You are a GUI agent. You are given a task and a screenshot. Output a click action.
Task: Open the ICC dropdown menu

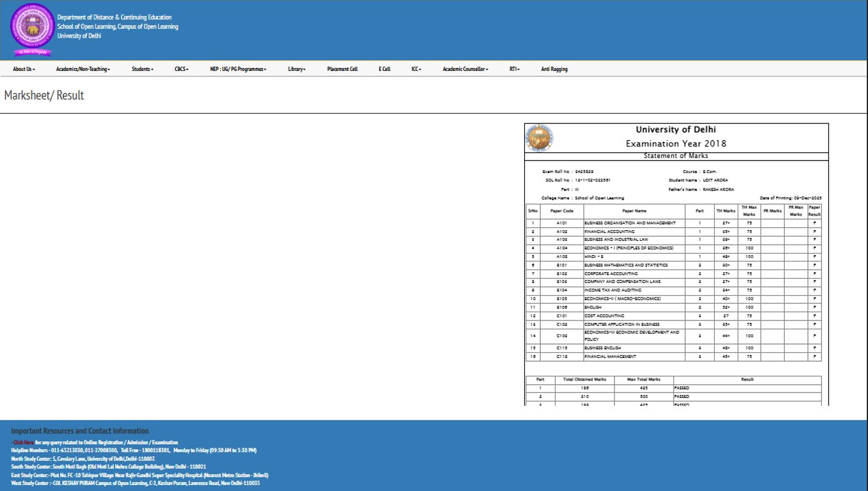[416, 69]
